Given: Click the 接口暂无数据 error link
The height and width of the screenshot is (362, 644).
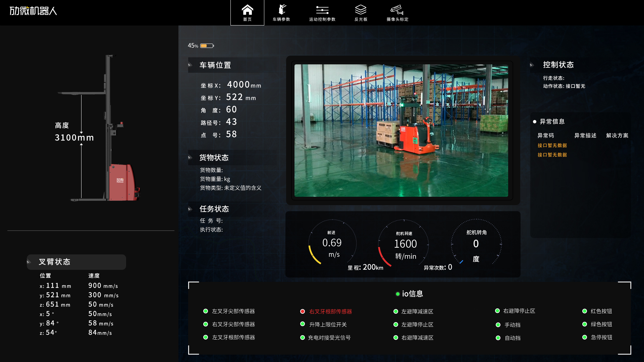Looking at the screenshot, I should 552,145.
